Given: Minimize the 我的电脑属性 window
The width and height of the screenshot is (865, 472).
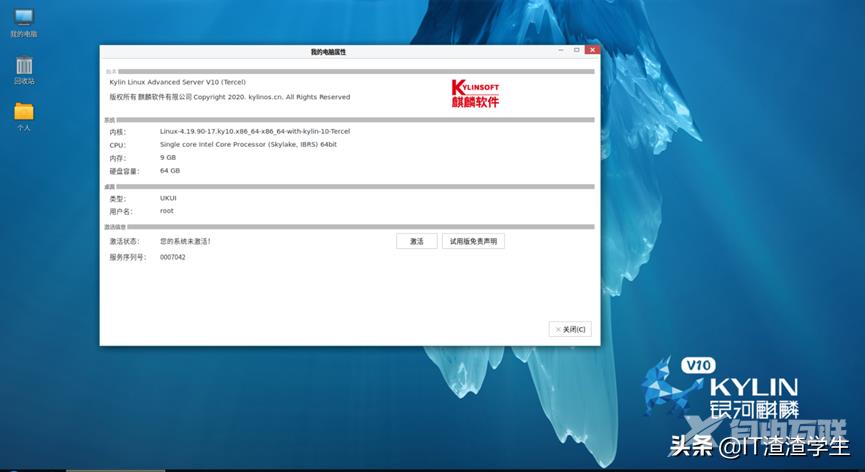Looking at the screenshot, I should 560,50.
